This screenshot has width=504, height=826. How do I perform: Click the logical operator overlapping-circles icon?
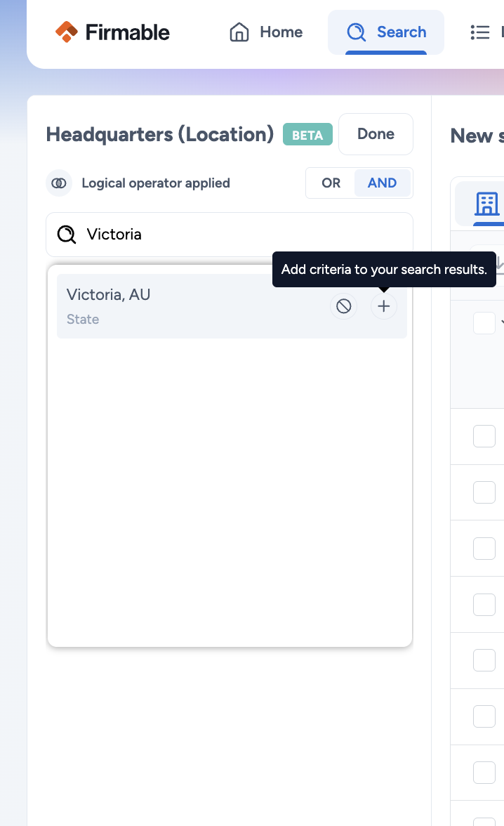coord(60,183)
